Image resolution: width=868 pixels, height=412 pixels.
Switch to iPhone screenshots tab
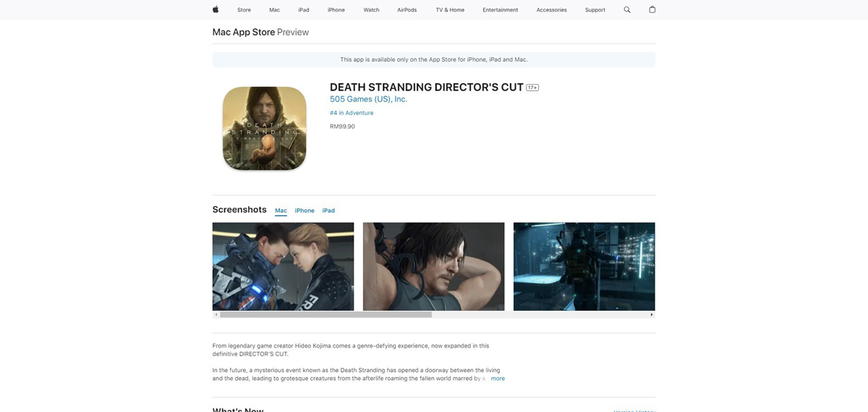305,211
